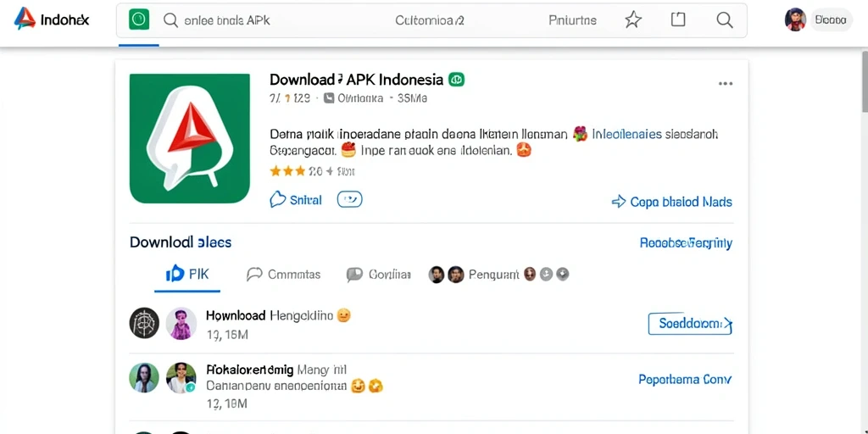Open the large green app icon thumbnail
Image resolution: width=868 pixels, height=434 pixels.
pyautogui.click(x=189, y=138)
